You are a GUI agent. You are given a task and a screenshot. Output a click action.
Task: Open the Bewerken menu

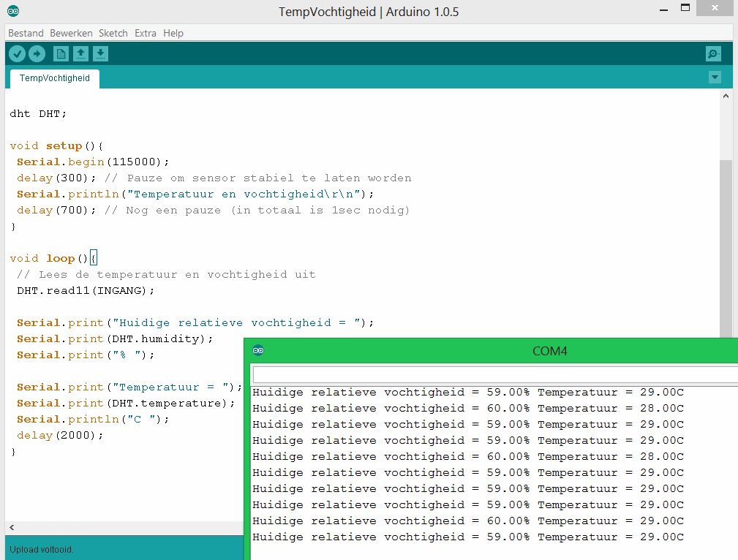tap(71, 33)
